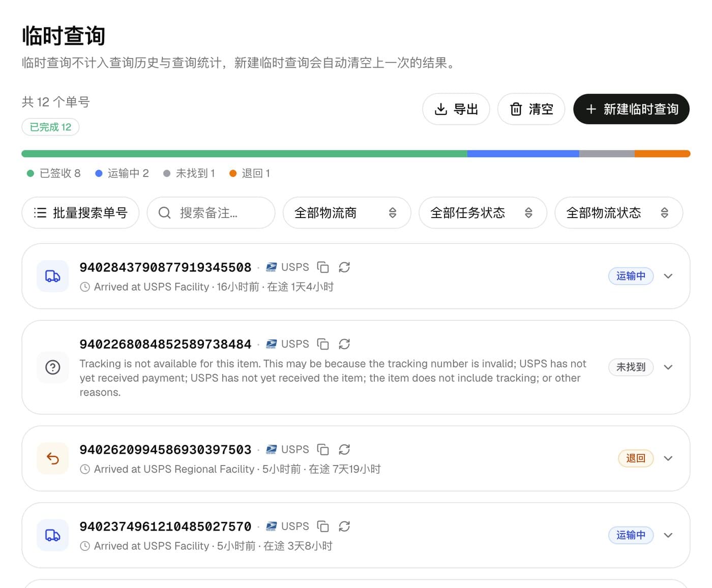Focus the 搜索备注 search field
This screenshot has width=712, height=588.
coord(211,212)
